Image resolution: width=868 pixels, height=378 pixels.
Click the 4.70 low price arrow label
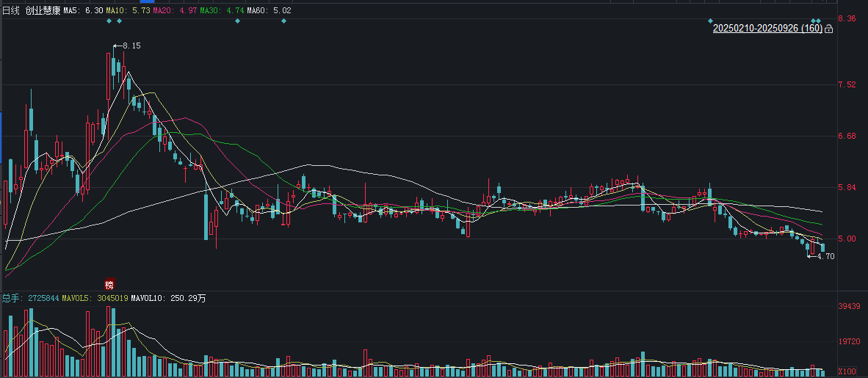[821, 256]
